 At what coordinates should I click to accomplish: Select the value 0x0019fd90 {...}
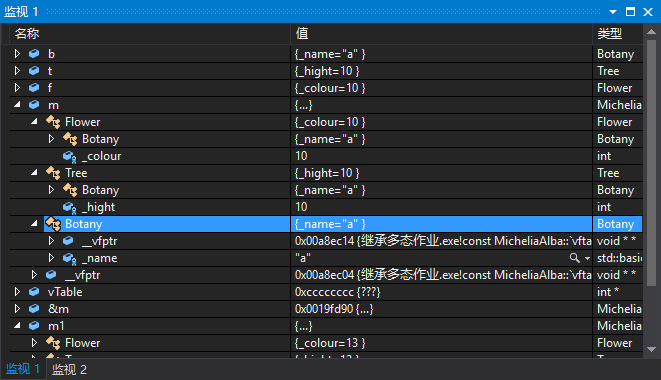334,309
